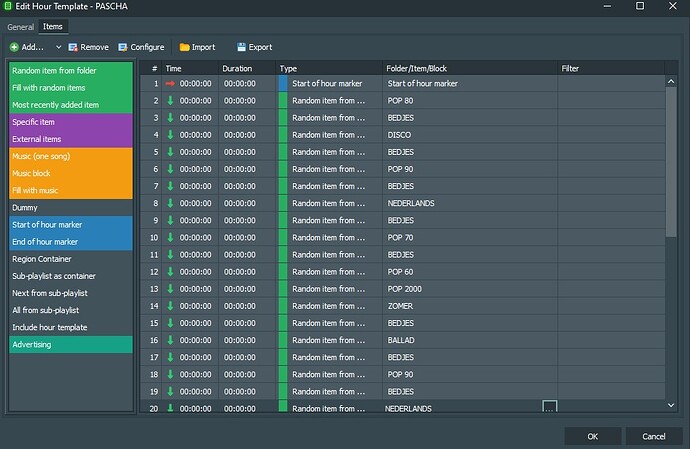Image resolution: width=690 pixels, height=449 pixels.
Task: Maximize the Edit Hour Template window
Action: [640, 6]
